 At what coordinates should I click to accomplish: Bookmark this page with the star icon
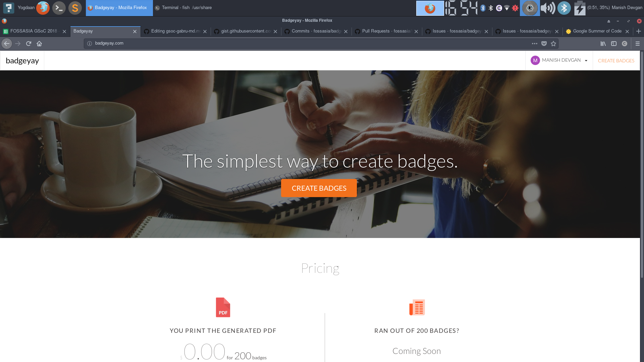(553, 44)
